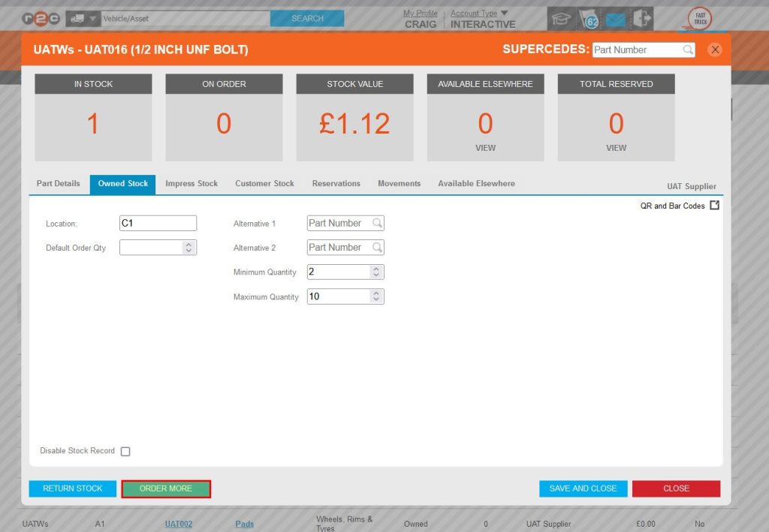Click the Alternative 1 part number lookup icon

(x=378, y=223)
